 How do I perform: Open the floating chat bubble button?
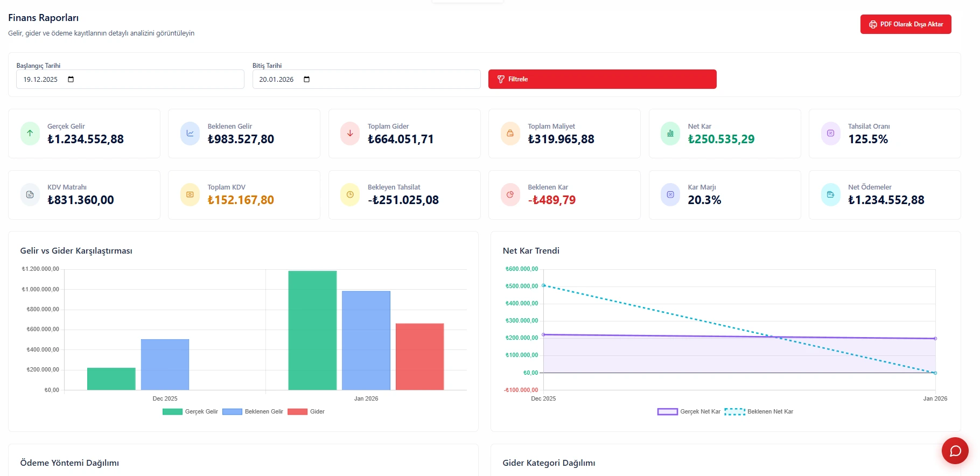(955, 451)
